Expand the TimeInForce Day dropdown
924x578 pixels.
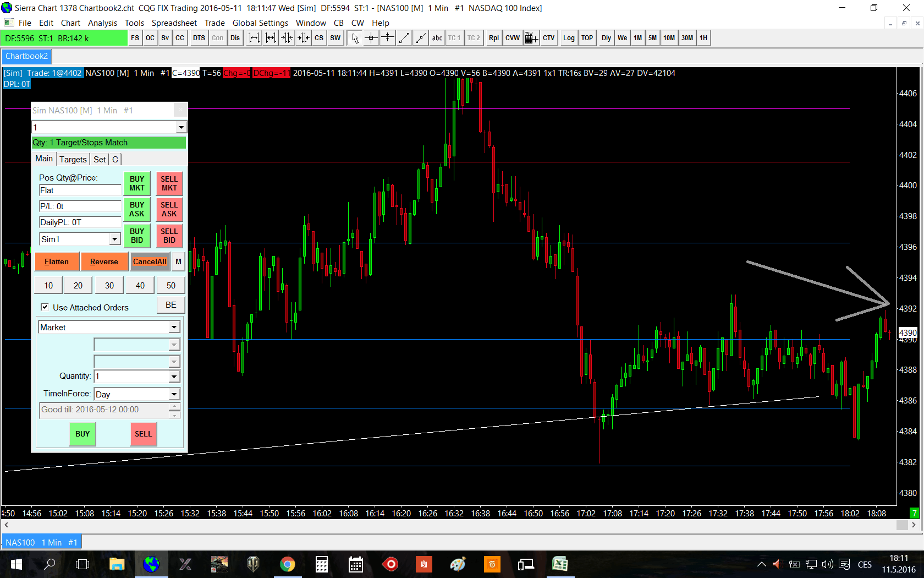[174, 394]
